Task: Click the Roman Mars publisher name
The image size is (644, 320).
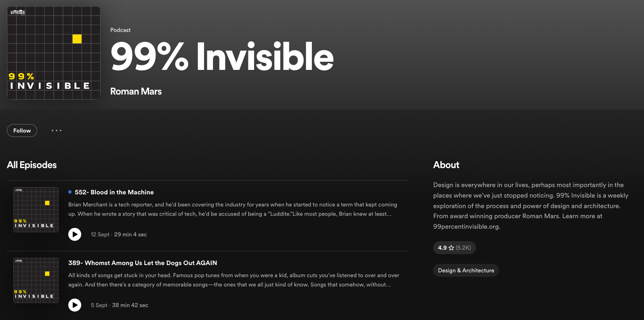Action: (136, 92)
